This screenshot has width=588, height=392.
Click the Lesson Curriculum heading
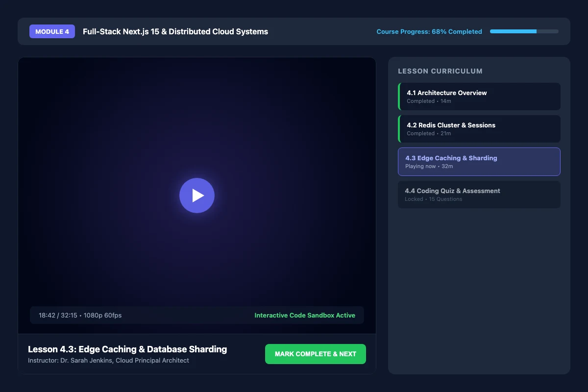click(x=440, y=71)
